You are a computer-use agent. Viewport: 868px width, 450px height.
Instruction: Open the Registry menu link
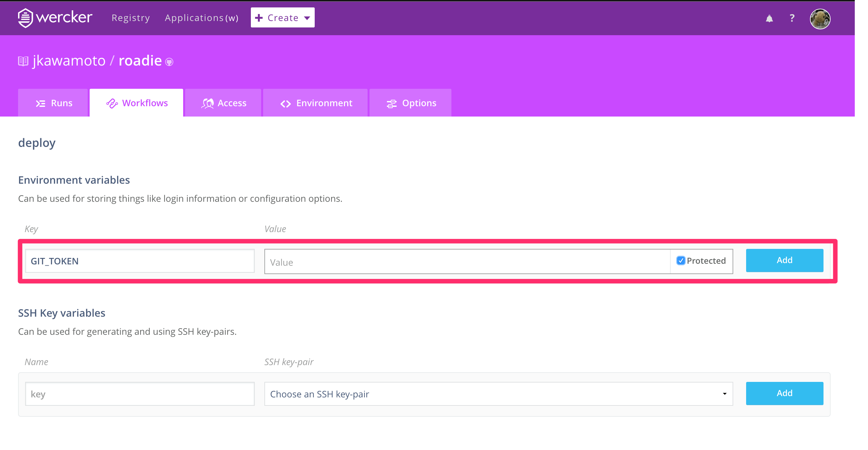tap(131, 17)
